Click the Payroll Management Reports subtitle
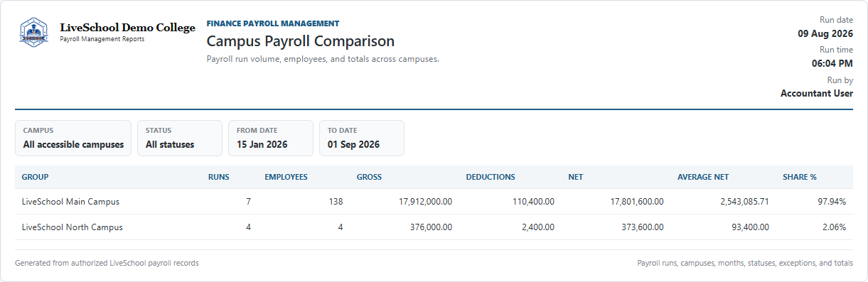Image resolution: width=868 pixels, height=282 pixels. (102, 39)
